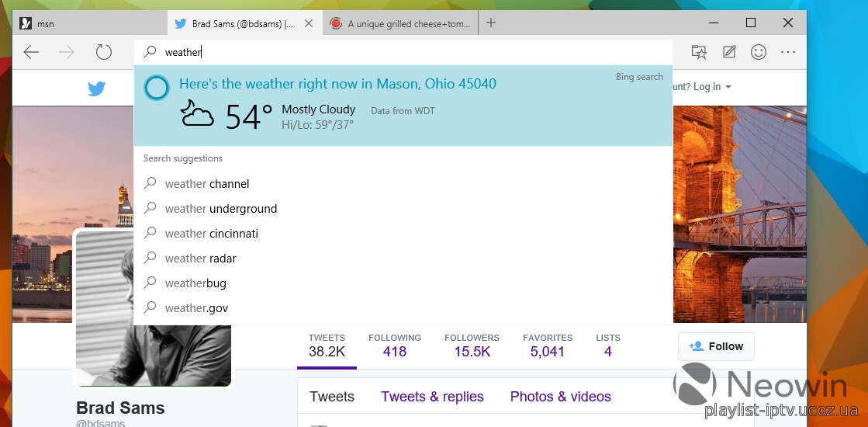Screen dimensions: 868x427
Task: Click the search magnifier in address bar
Action: click(x=150, y=52)
